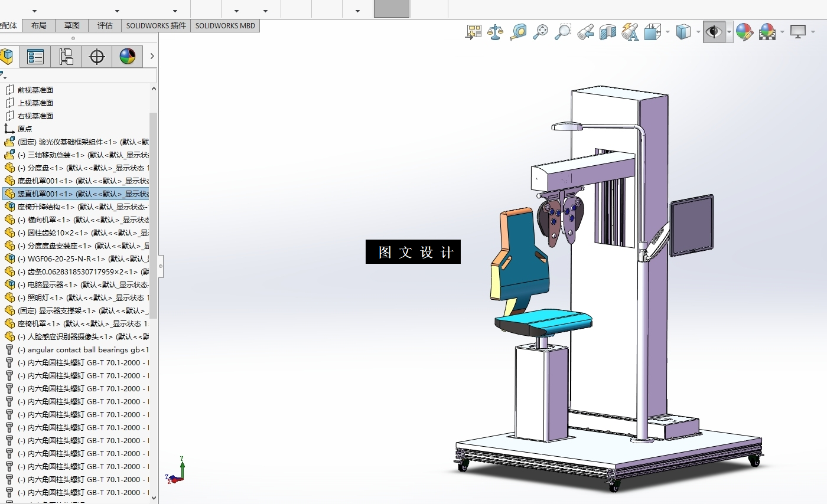Open the DimXpertManager crosshair tab
Image resolution: width=827 pixels, height=504 pixels.
97,57
